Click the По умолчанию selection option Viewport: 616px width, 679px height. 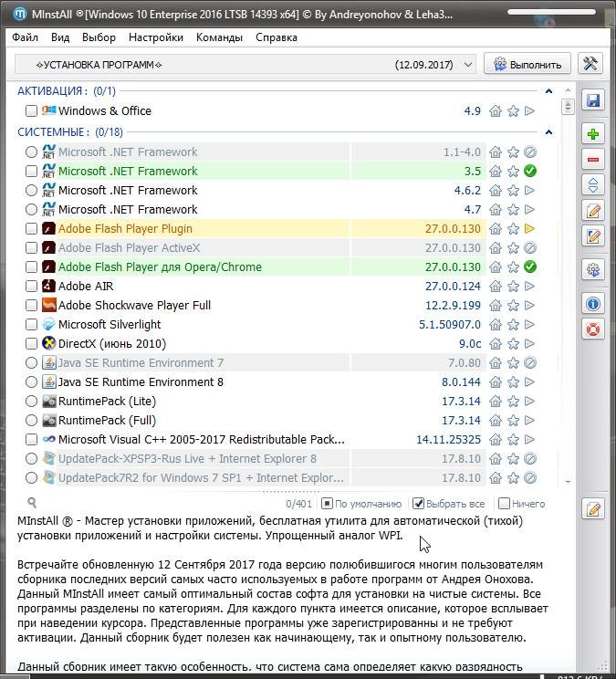click(362, 504)
